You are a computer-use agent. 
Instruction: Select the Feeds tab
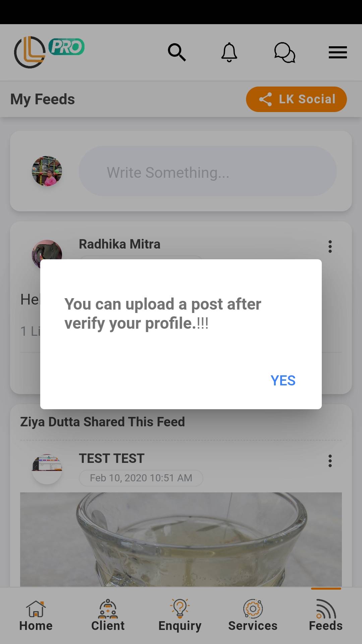coord(326,616)
